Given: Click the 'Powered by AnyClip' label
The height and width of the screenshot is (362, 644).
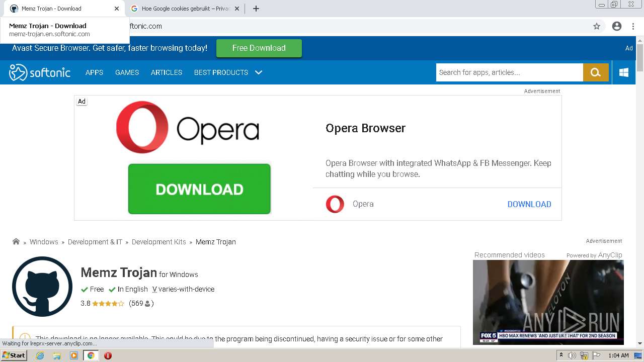Looking at the screenshot, I should pyautogui.click(x=594, y=255).
